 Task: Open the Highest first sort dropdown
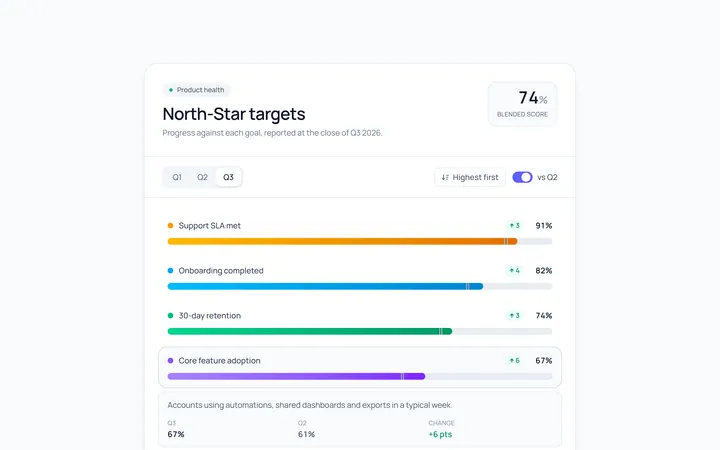(470, 177)
